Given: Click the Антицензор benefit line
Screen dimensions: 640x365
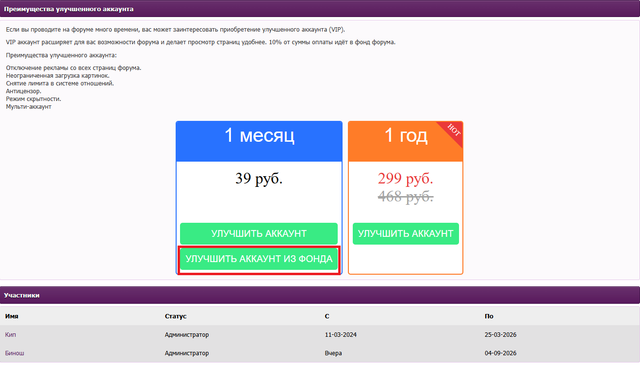Looking at the screenshot, I should point(23,91).
